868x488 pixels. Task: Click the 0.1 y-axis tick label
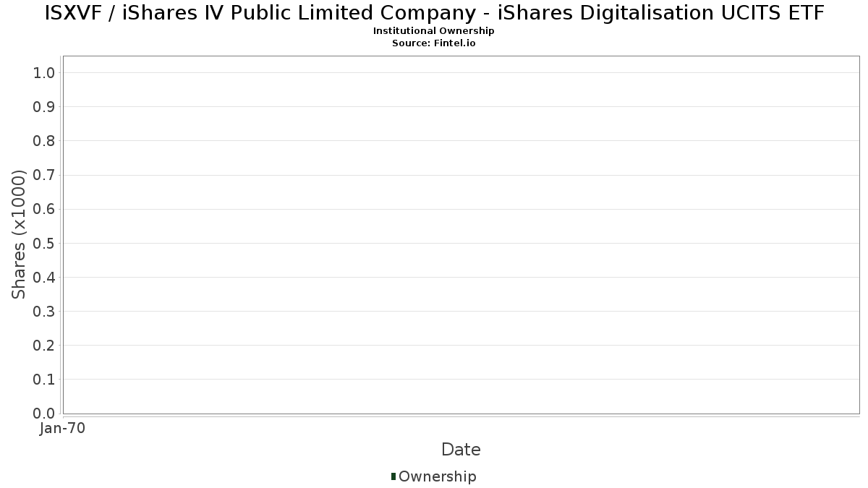tap(44, 380)
